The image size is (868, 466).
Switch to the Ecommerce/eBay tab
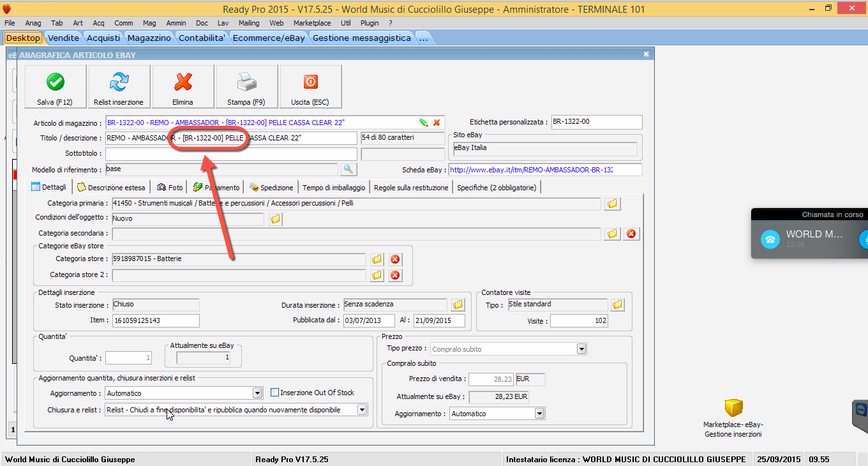click(x=269, y=38)
